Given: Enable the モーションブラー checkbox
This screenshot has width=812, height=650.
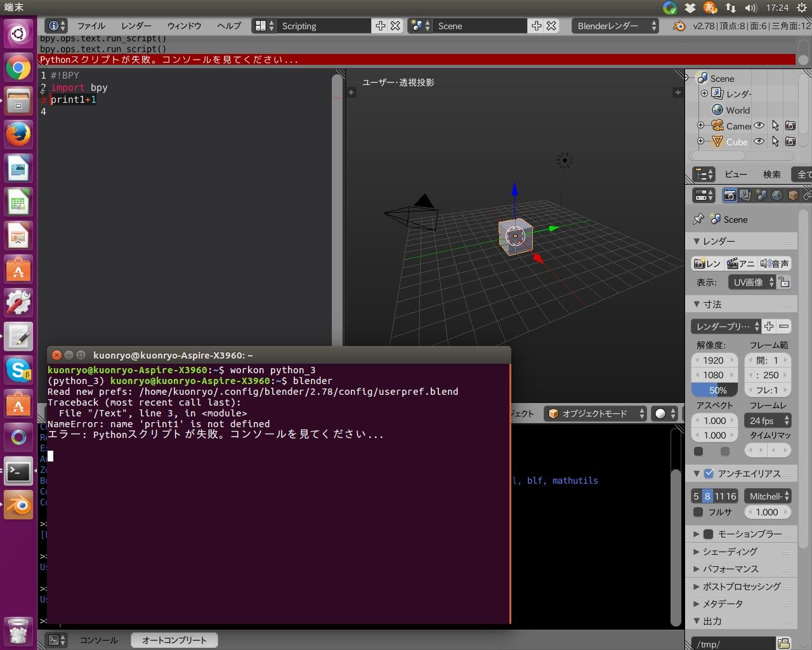Looking at the screenshot, I should [x=709, y=534].
